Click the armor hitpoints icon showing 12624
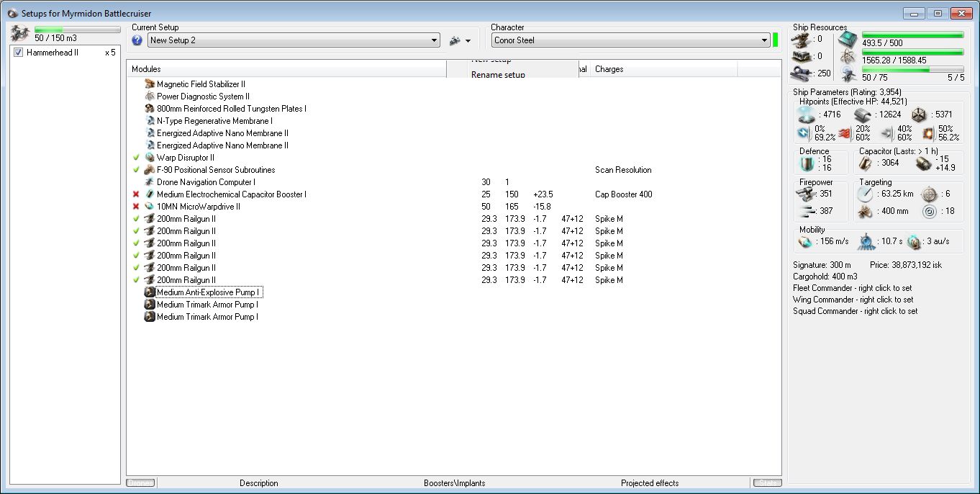Screen dimensions: 980x494 click(x=862, y=114)
